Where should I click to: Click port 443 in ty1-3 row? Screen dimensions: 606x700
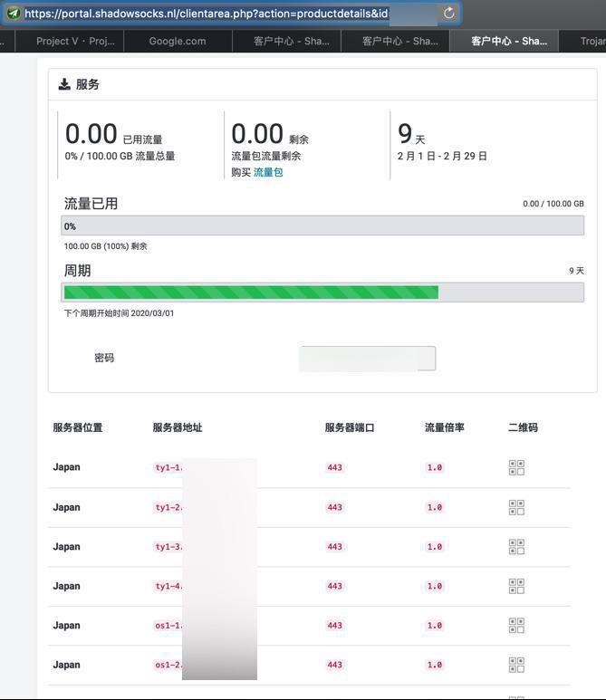coord(334,546)
